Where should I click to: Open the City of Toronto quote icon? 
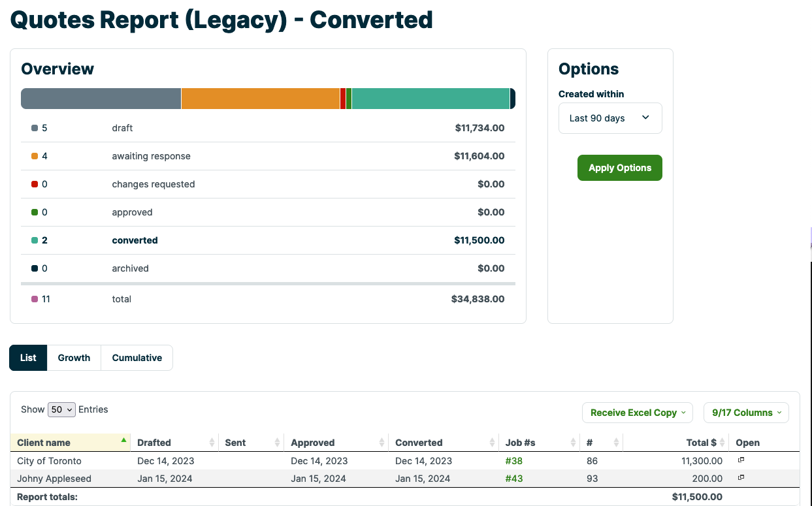click(x=741, y=460)
